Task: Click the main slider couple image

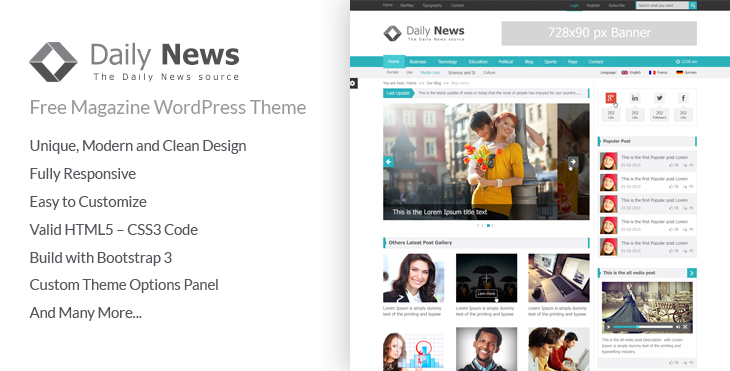Action: [x=486, y=162]
